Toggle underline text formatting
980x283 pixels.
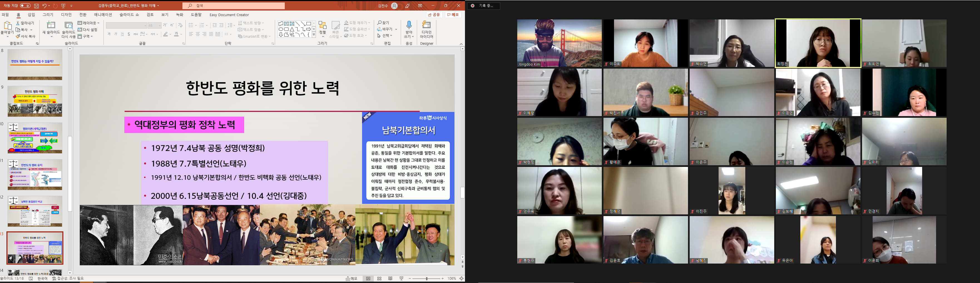pos(122,34)
